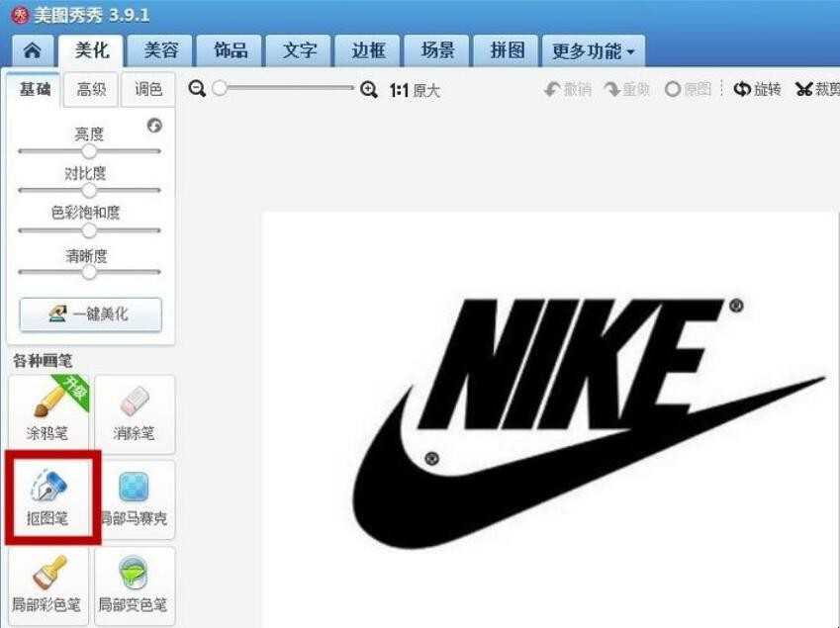Image resolution: width=840 pixels, height=628 pixels.
Task: Open the 场景 tab
Action: 437,50
